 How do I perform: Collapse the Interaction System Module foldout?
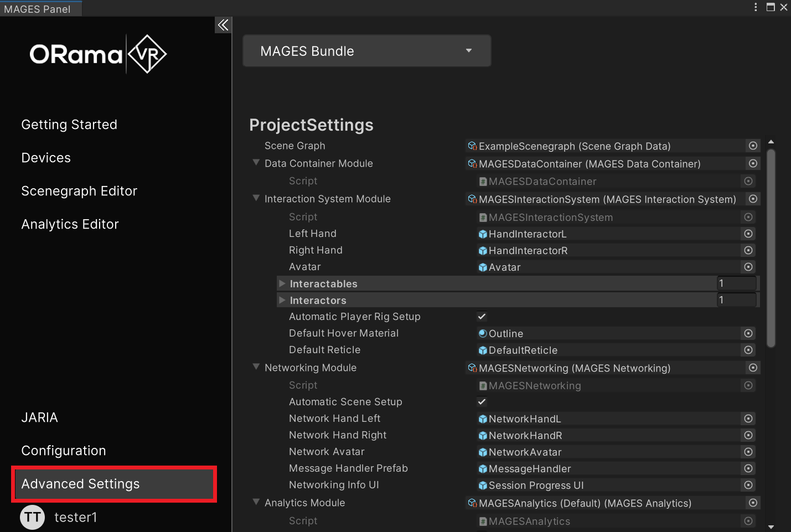[x=256, y=198]
